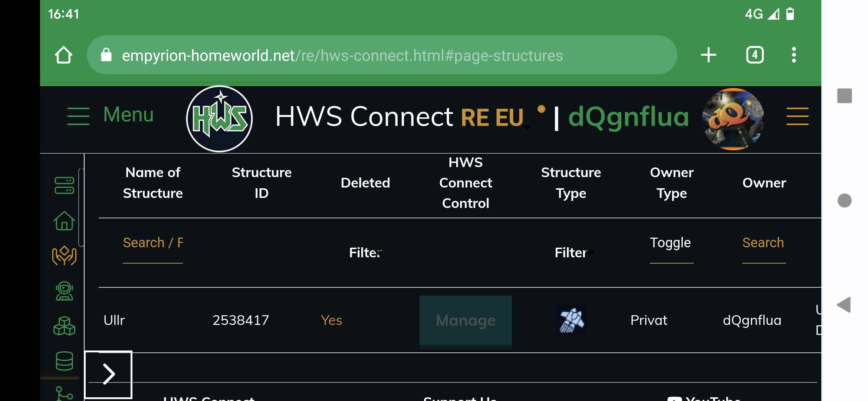Click the sidebar vertical scrollbar
868x401 pixels.
click(x=81, y=207)
